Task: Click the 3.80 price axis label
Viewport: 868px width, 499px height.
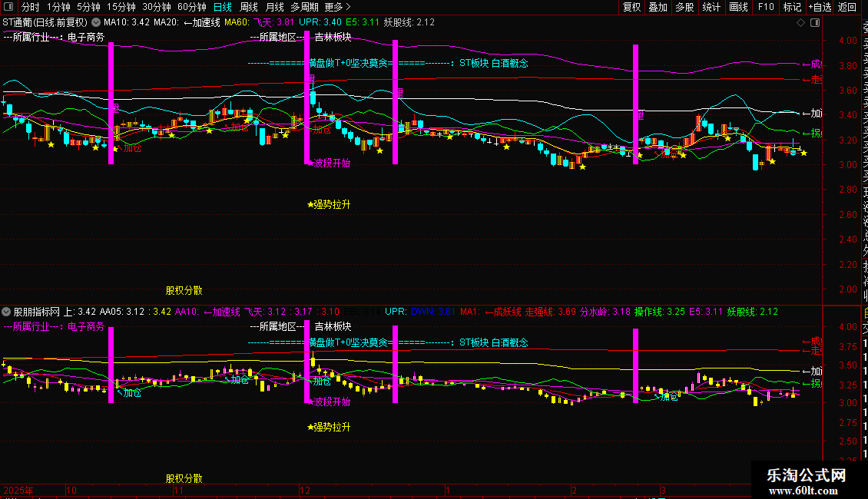Action: pos(848,65)
